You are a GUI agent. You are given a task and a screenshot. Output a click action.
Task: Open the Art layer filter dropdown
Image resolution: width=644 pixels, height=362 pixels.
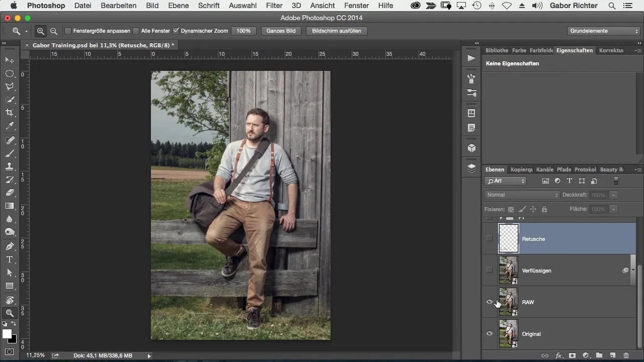click(x=506, y=181)
